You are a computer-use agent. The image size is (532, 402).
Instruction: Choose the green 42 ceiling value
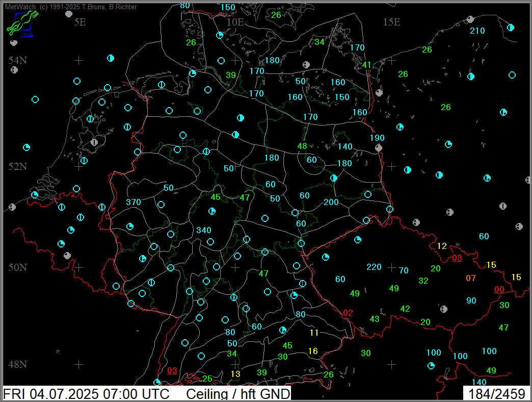(405, 309)
